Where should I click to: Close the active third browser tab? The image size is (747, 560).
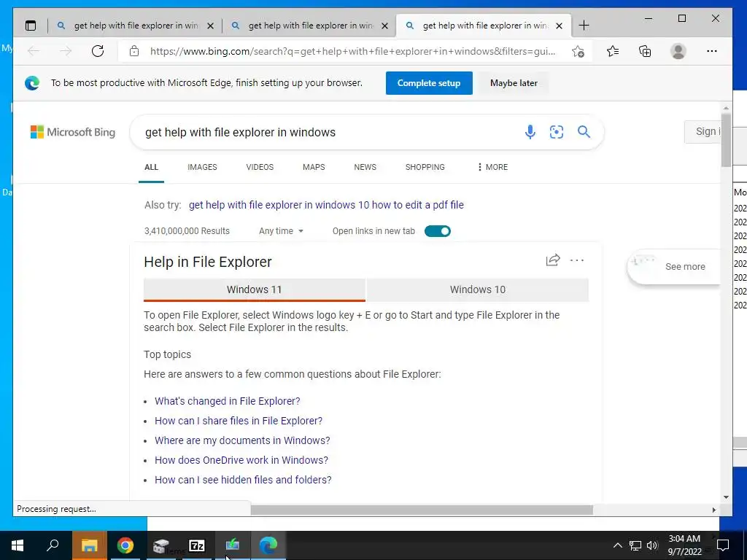pos(560,26)
